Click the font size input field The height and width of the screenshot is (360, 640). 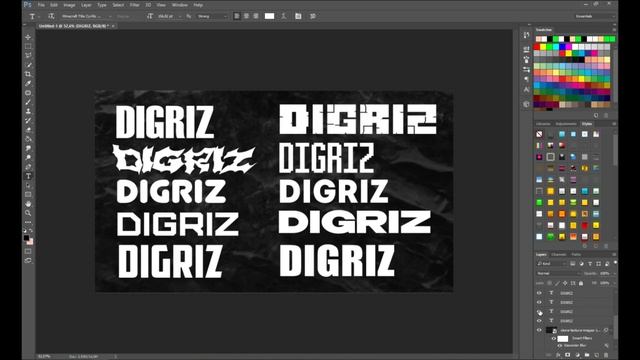pos(167,16)
